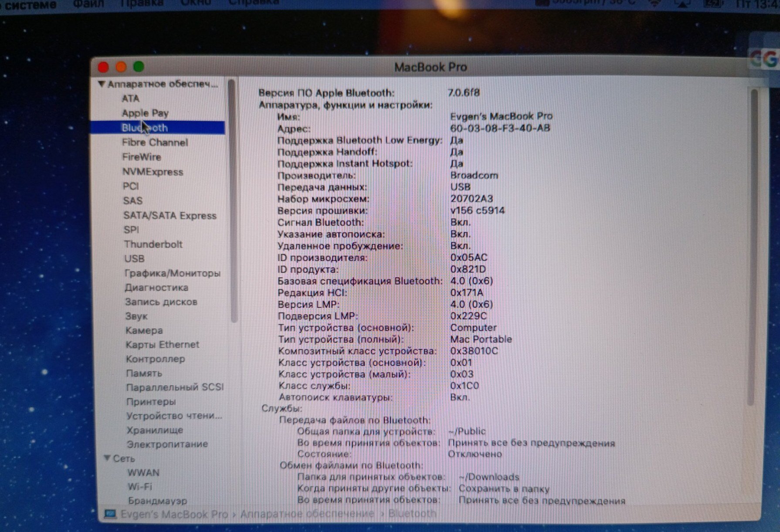Open the FireWire section
Viewport: 780px width, 532px height.
click(142, 157)
